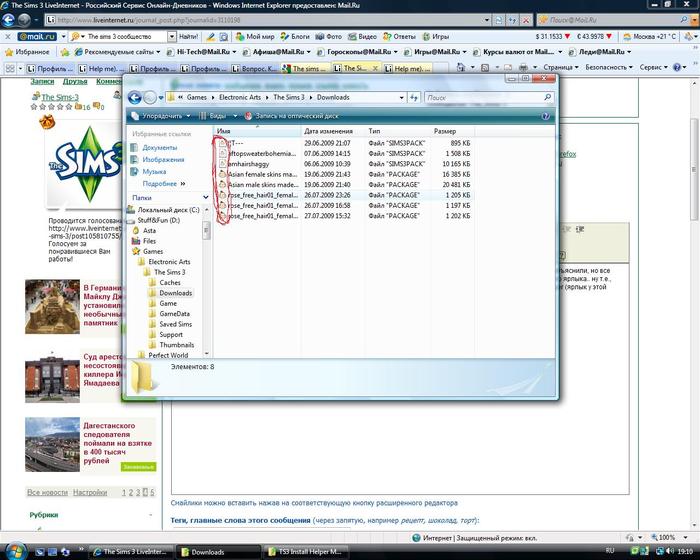700x560 pixels.
Task: Open Explorer help question mark icon
Action: point(545,116)
